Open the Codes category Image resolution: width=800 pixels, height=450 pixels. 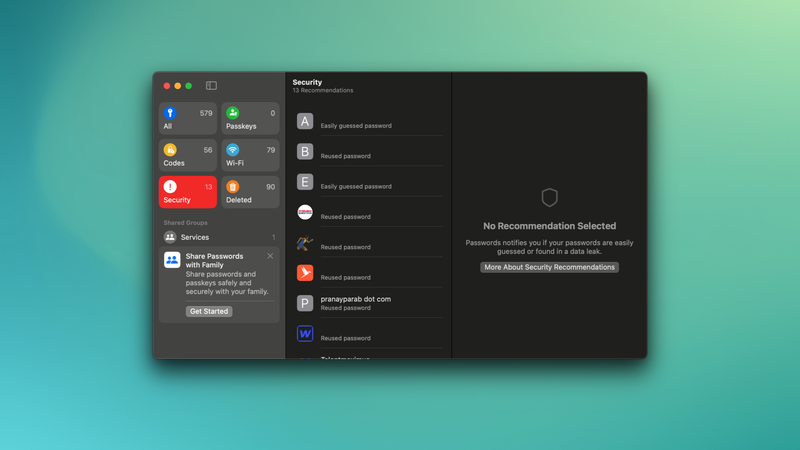point(188,155)
